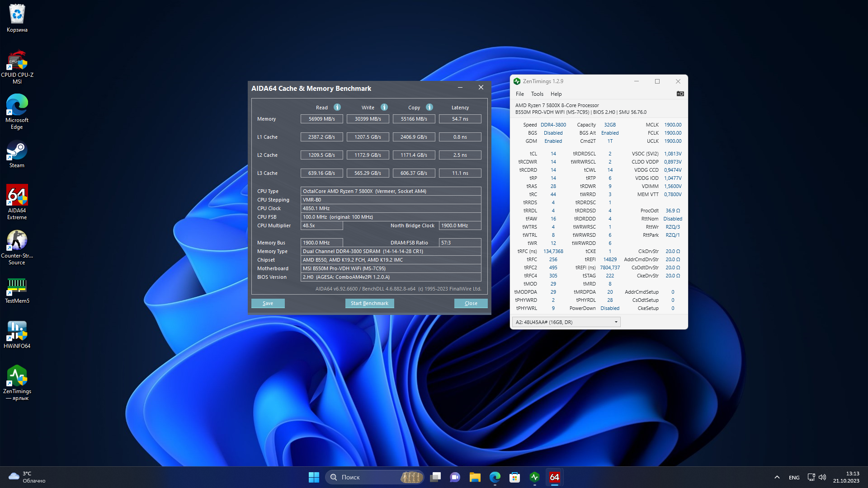Open the ZenTimings File menu
Screen dimensions: 868x488
click(x=520, y=94)
